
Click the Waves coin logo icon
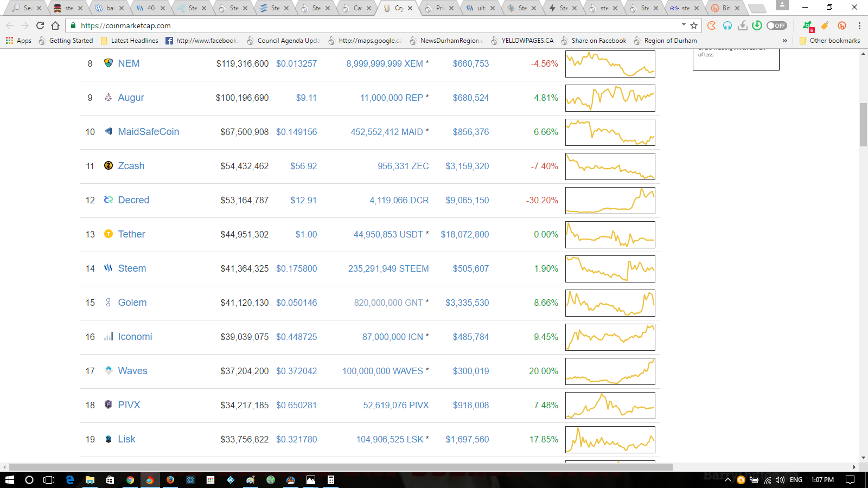click(108, 370)
